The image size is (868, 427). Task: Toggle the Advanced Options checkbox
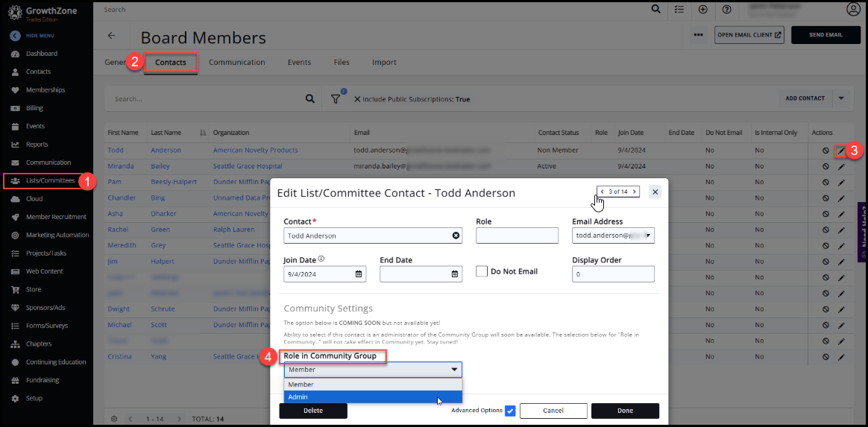tap(510, 411)
